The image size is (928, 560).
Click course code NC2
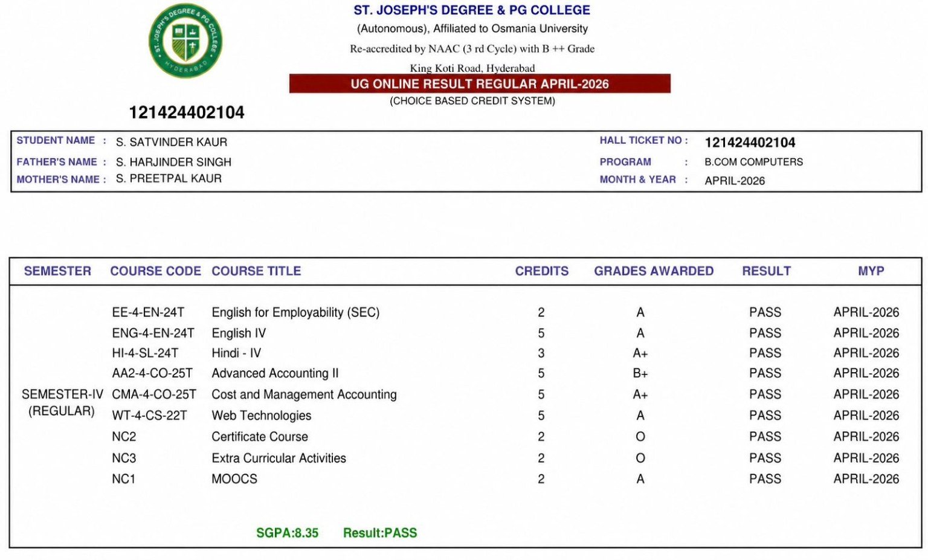coord(124,437)
